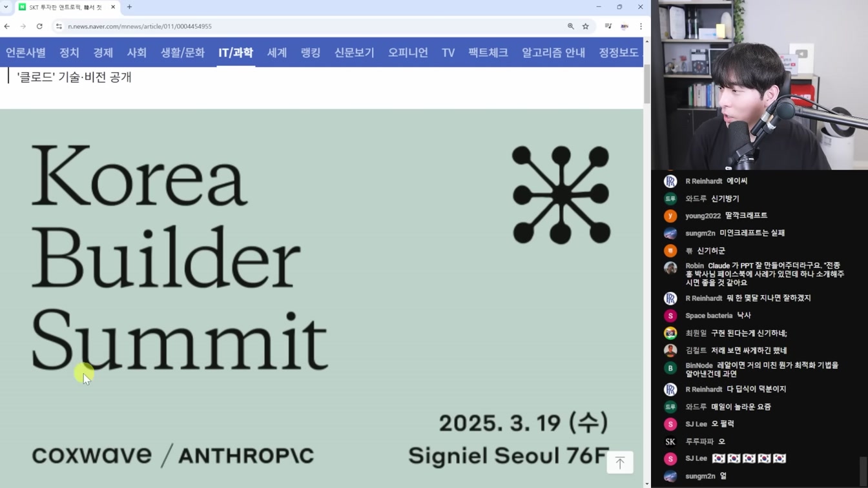Open the 사회 news section
The width and height of the screenshot is (868, 488).
pyautogui.click(x=137, y=53)
